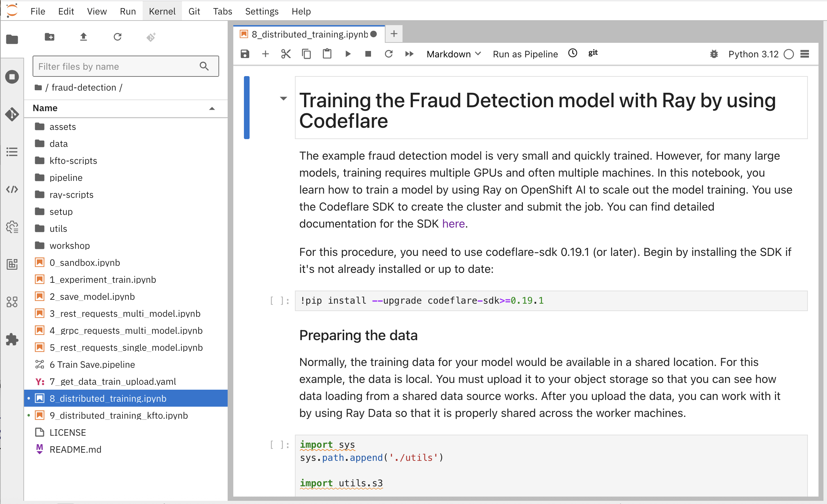Select the workshop folder

coord(126,246)
